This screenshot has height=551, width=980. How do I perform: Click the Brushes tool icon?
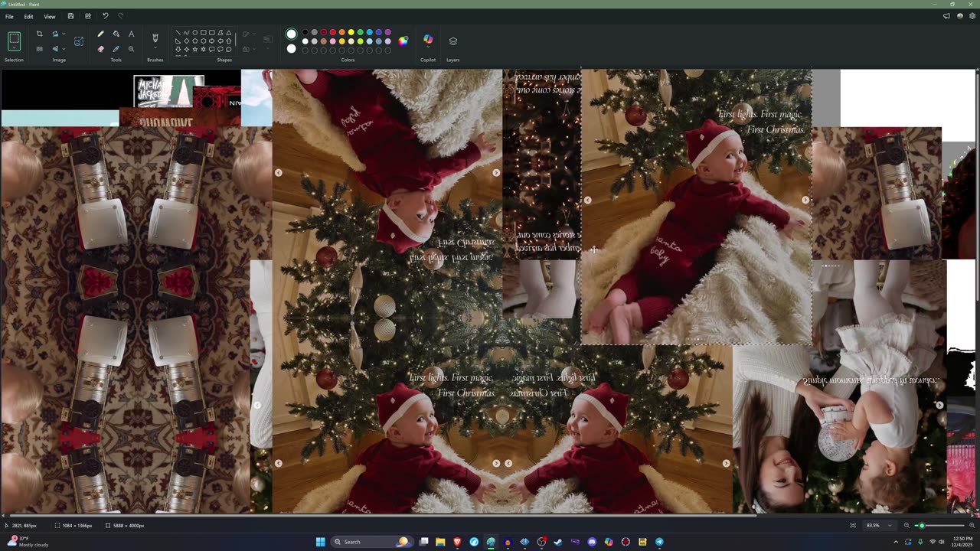coord(155,37)
